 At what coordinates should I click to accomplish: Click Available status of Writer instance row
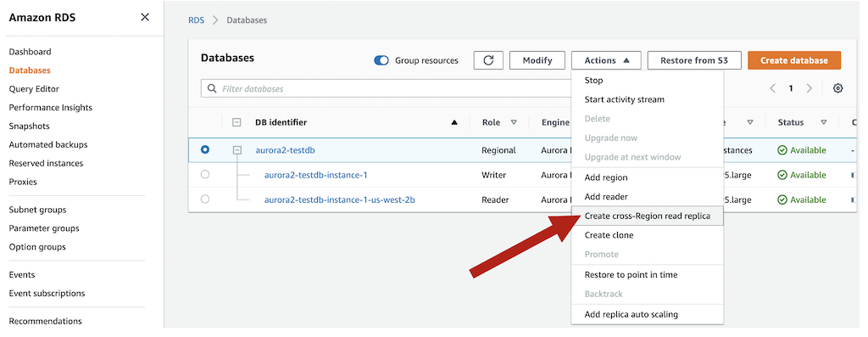coord(802,175)
